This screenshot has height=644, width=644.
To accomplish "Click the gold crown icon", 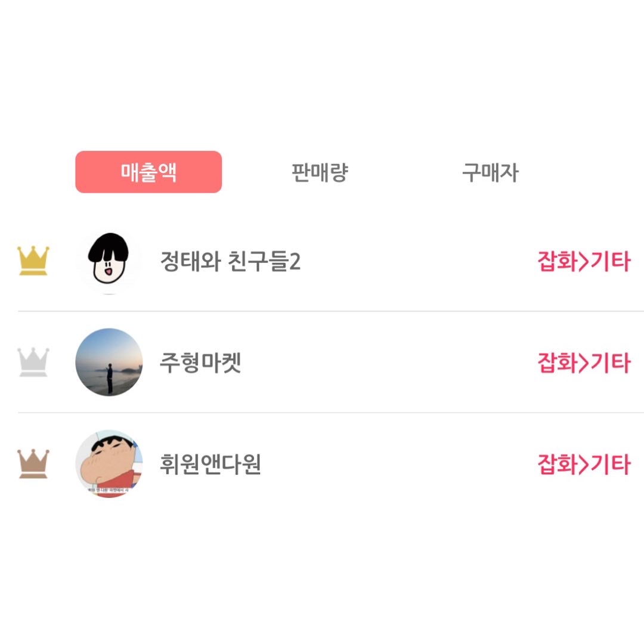I will pyautogui.click(x=33, y=261).
